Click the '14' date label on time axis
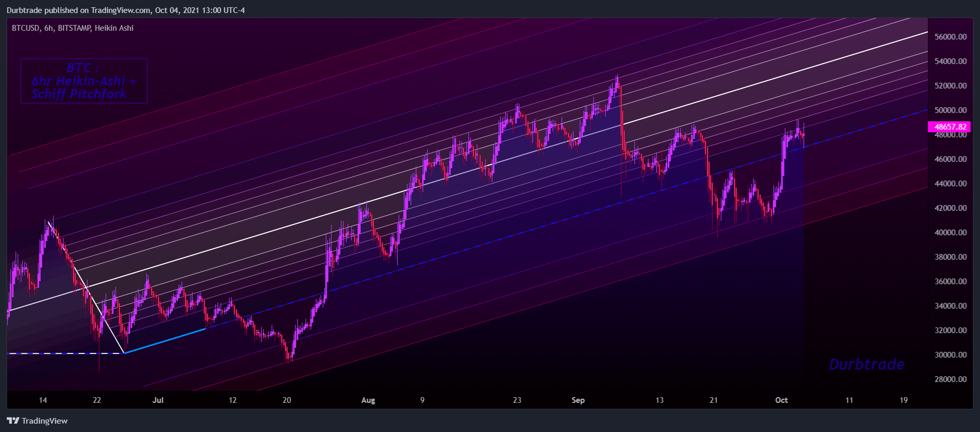The width and height of the screenshot is (980, 432). pyautogui.click(x=43, y=400)
